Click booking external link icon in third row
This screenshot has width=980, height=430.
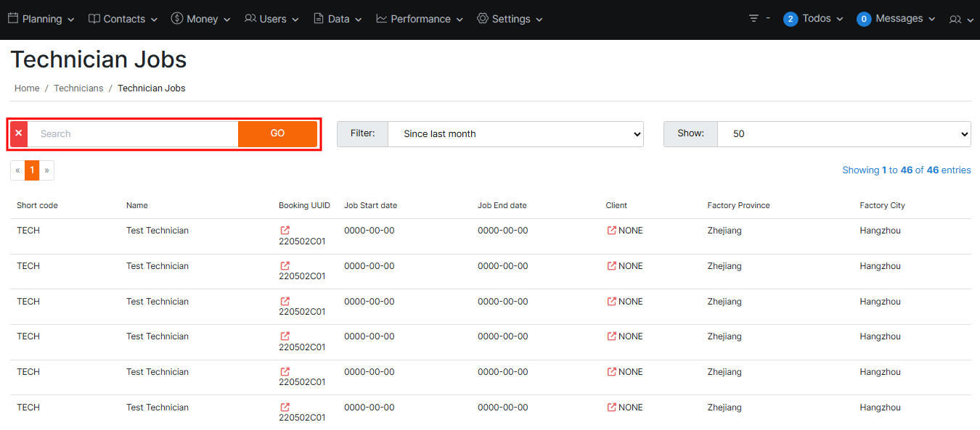click(x=285, y=302)
